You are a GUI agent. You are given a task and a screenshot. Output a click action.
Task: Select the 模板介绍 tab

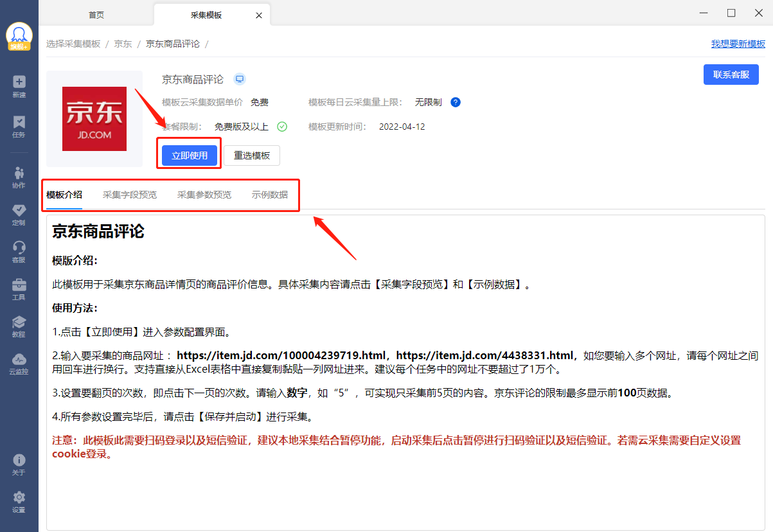[64, 195]
